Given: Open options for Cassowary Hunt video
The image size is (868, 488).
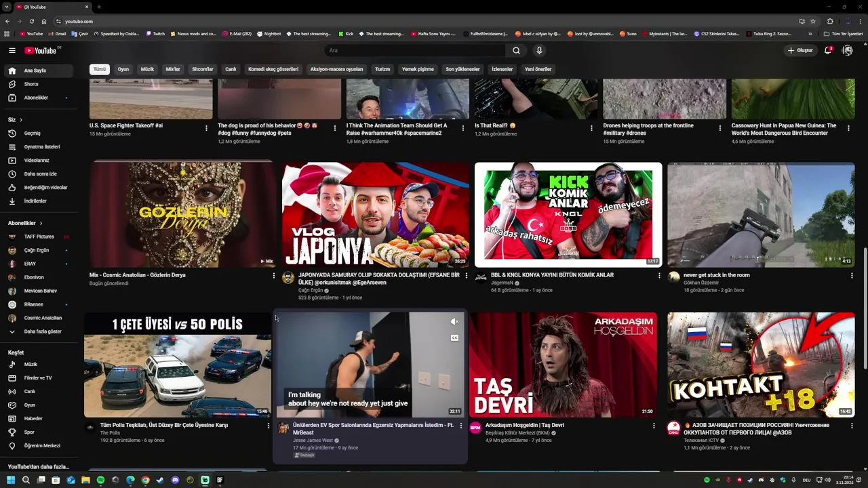Looking at the screenshot, I should pyautogui.click(x=848, y=128).
